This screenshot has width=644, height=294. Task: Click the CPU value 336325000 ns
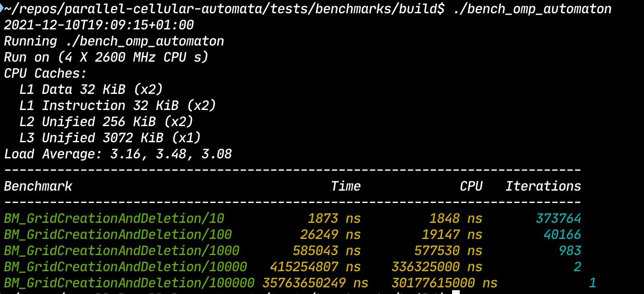coord(437,267)
